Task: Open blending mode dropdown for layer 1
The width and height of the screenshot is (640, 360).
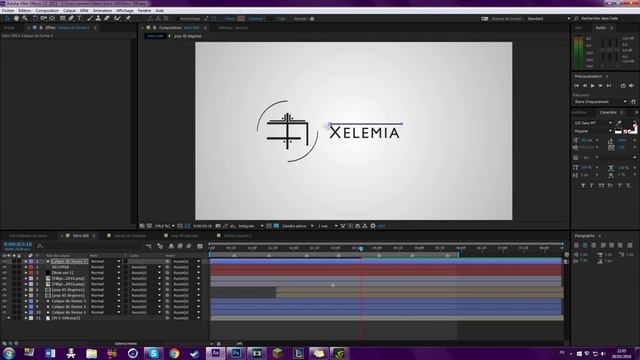Action: [x=105, y=261]
